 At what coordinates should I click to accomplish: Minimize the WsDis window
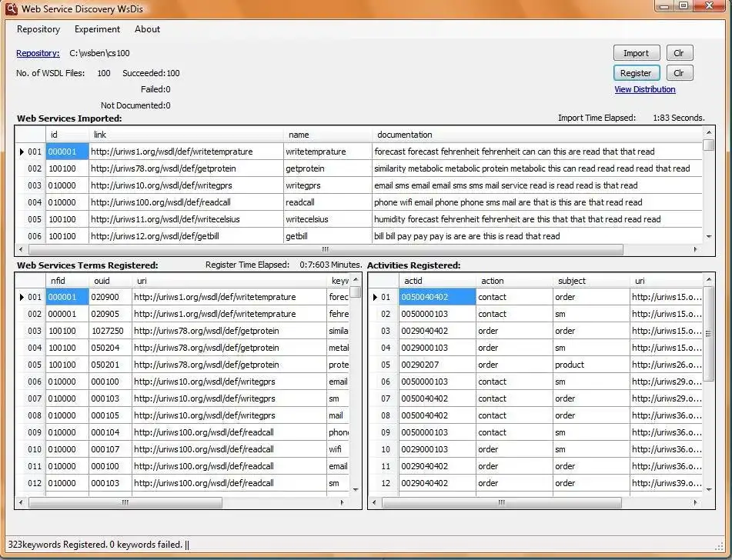tap(665, 5)
